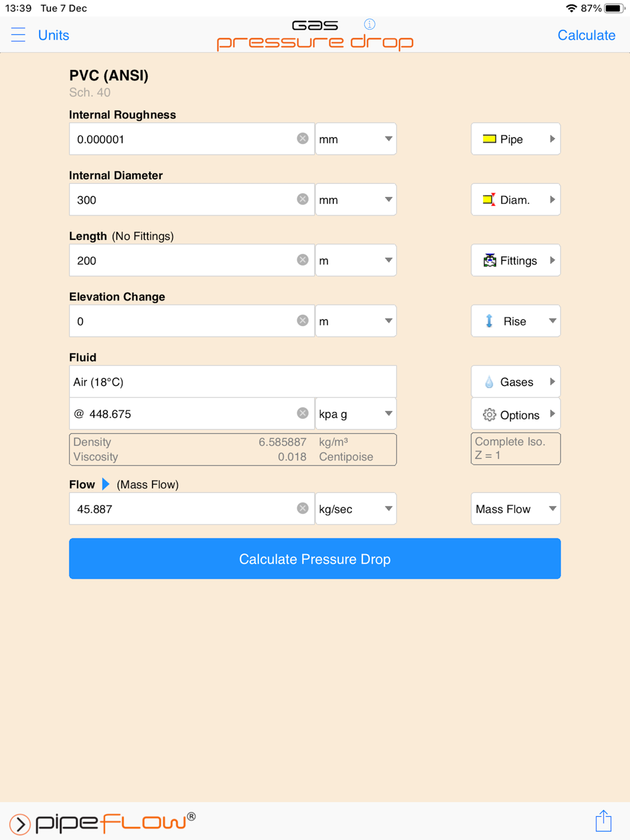Open the Units menu
The width and height of the screenshot is (630, 840).
tap(54, 35)
